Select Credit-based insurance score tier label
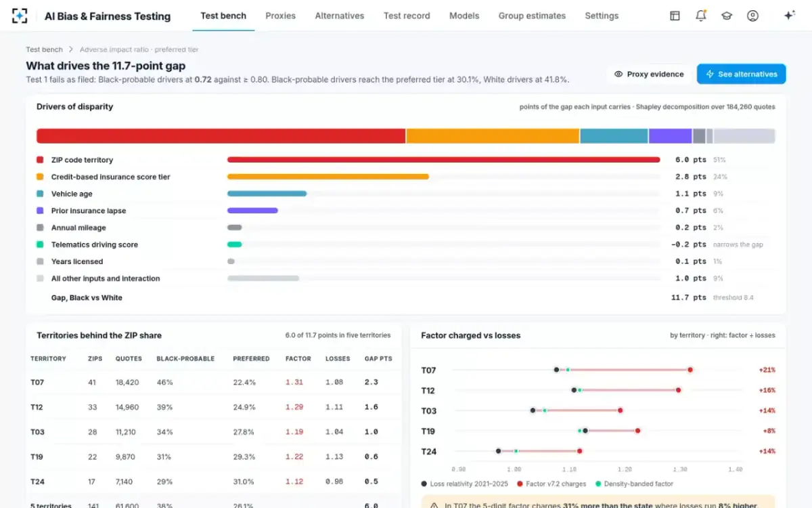 coord(111,177)
